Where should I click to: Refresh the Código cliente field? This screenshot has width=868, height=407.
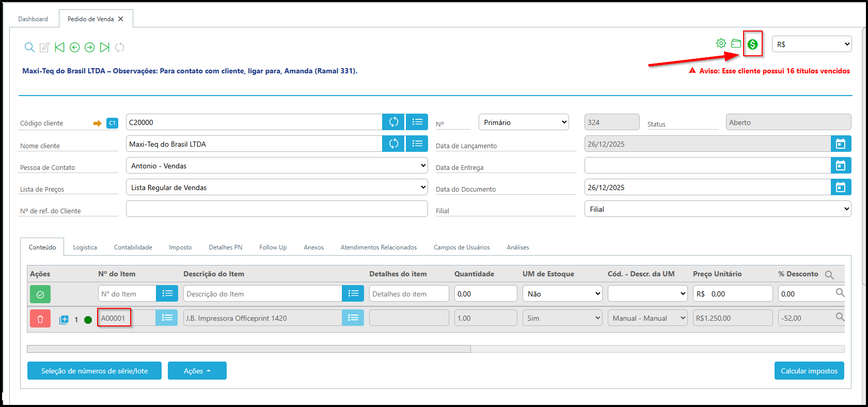[x=393, y=122]
